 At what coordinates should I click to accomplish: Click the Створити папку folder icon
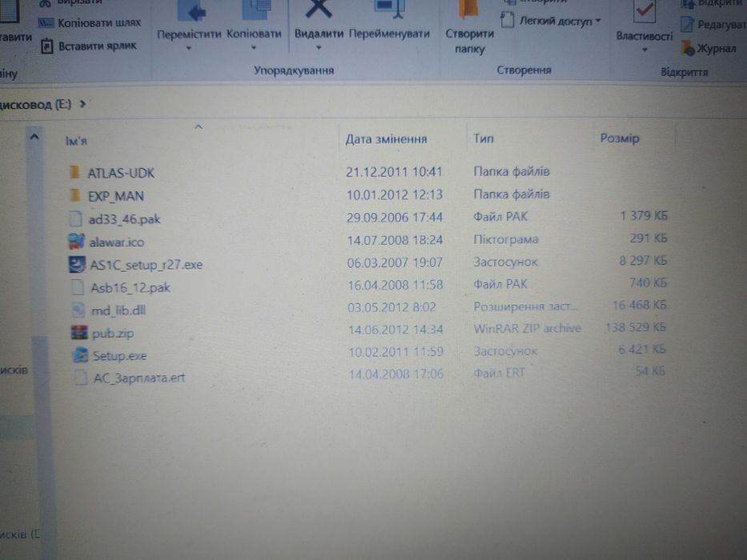468,10
